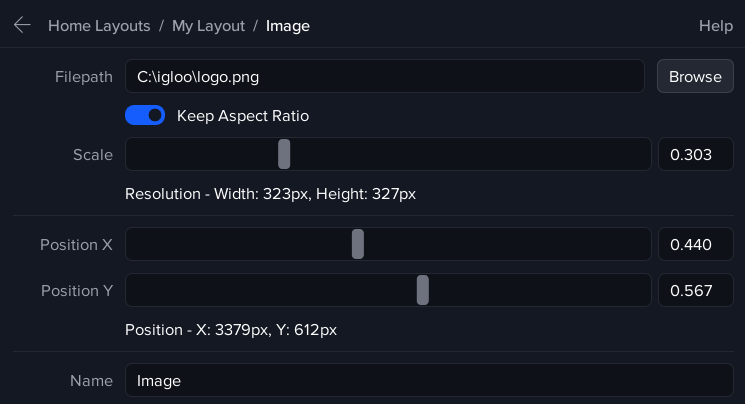Click the Filepath text field
The width and height of the screenshot is (745, 404).
385,76
